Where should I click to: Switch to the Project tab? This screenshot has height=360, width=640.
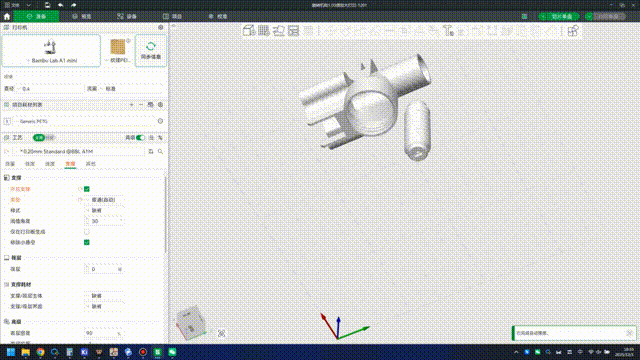point(172,16)
